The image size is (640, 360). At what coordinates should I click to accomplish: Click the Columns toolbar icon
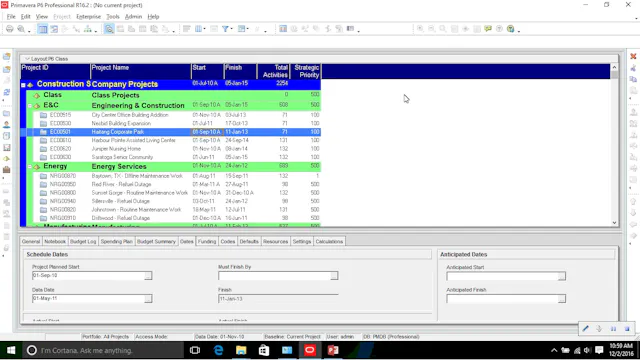[x=198, y=29]
